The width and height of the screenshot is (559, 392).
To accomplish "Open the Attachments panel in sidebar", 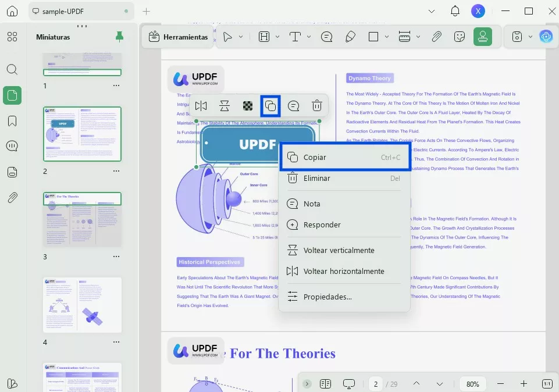I will pos(12,197).
